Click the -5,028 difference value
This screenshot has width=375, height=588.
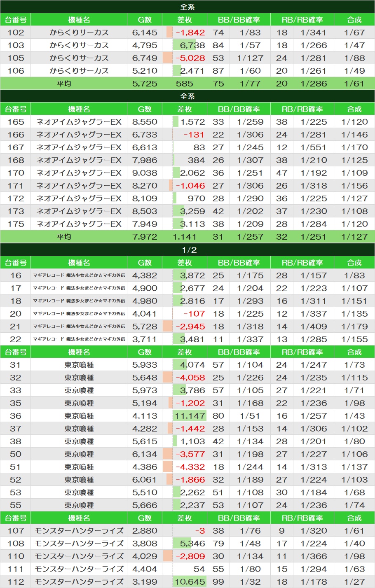190,58
